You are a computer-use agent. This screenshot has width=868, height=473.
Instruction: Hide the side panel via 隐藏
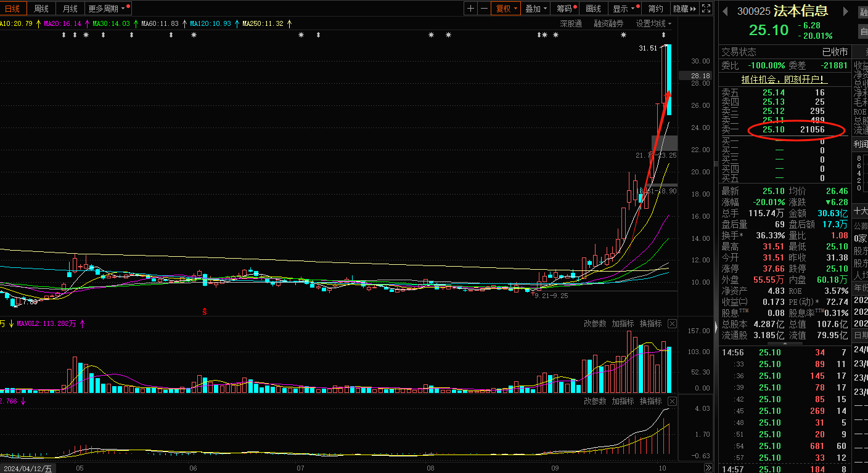(684, 8)
